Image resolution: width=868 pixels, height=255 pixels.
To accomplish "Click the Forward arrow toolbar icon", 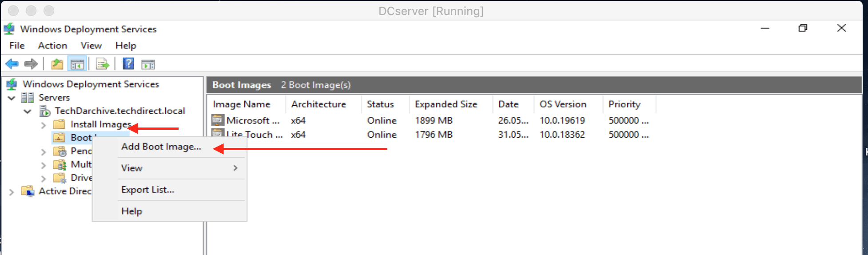I will coord(31,64).
